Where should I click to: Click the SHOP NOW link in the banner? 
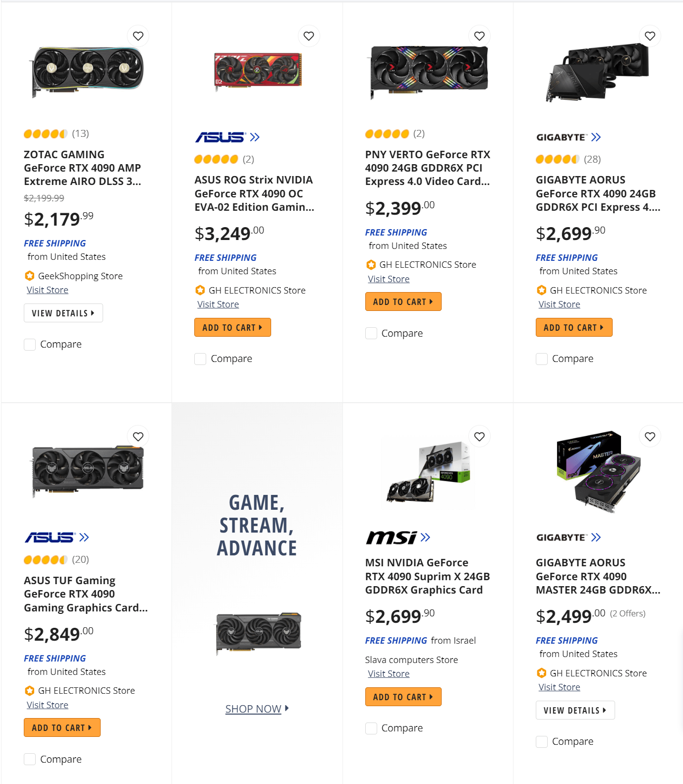click(253, 709)
